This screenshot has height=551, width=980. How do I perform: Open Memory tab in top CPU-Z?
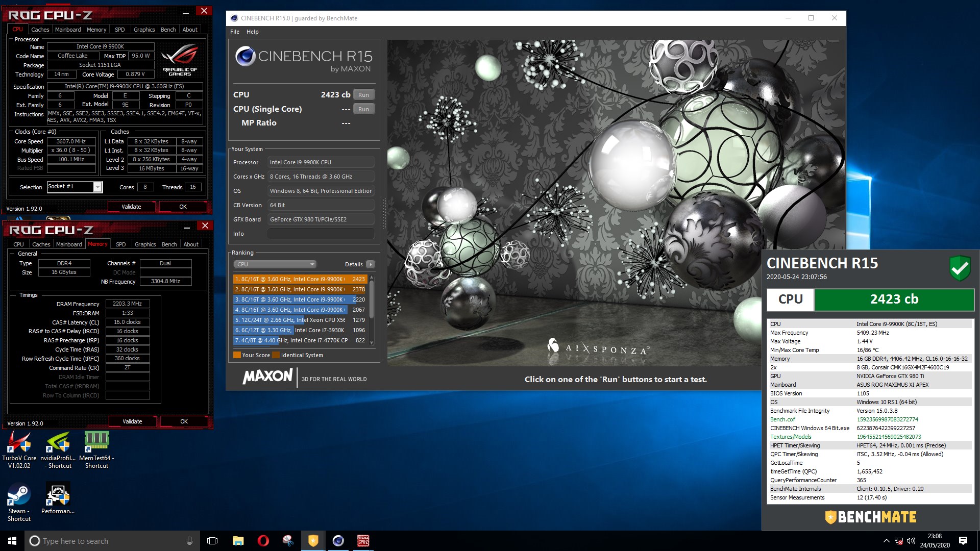[x=96, y=30]
